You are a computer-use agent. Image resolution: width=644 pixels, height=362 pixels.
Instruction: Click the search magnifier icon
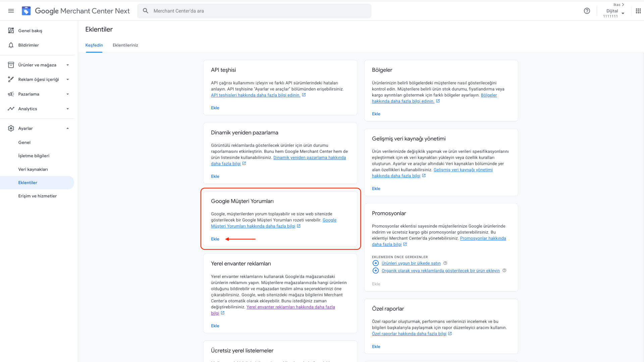point(146,11)
